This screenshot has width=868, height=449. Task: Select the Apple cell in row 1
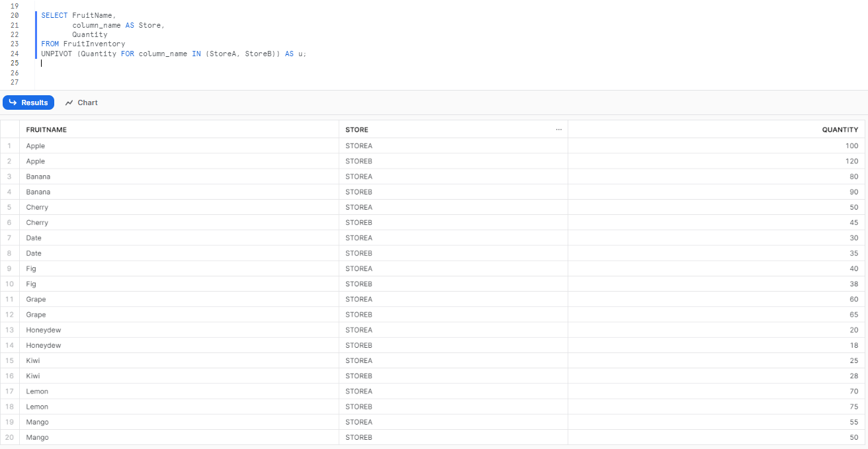coord(35,145)
